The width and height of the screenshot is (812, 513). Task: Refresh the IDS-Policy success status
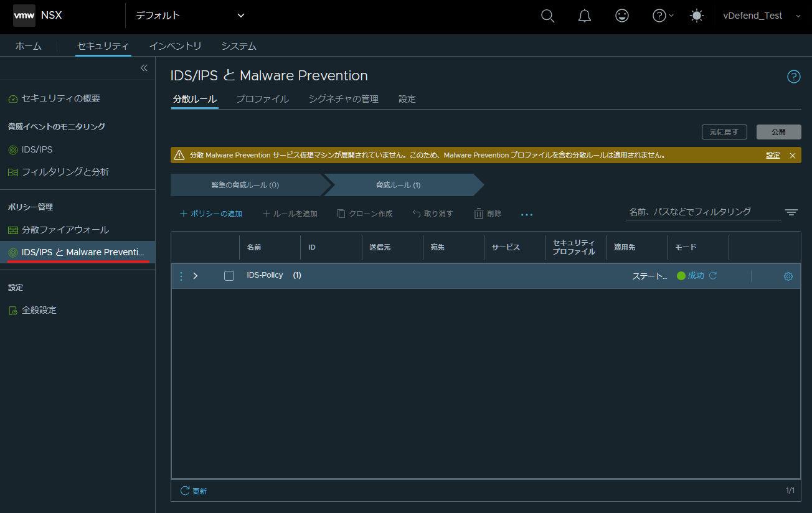pos(713,275)
